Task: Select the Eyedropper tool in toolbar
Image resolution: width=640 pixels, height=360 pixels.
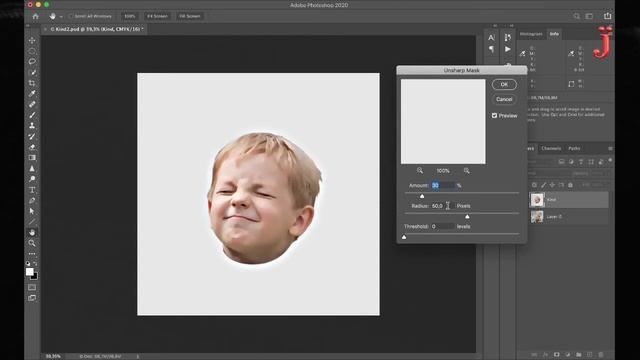Action: (x=32, y=94)
